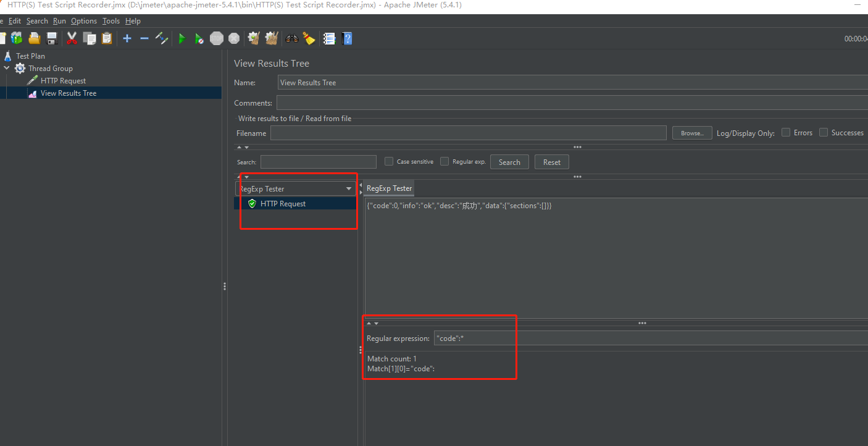
Task: Open the Options menu
Action: point(84,21)
